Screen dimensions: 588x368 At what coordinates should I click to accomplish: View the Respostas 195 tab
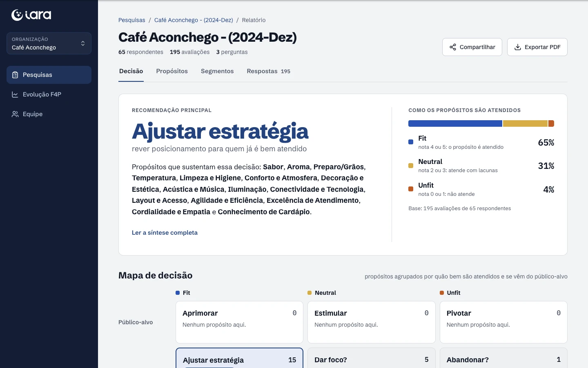pyautogui.click(x=269, y=71)
